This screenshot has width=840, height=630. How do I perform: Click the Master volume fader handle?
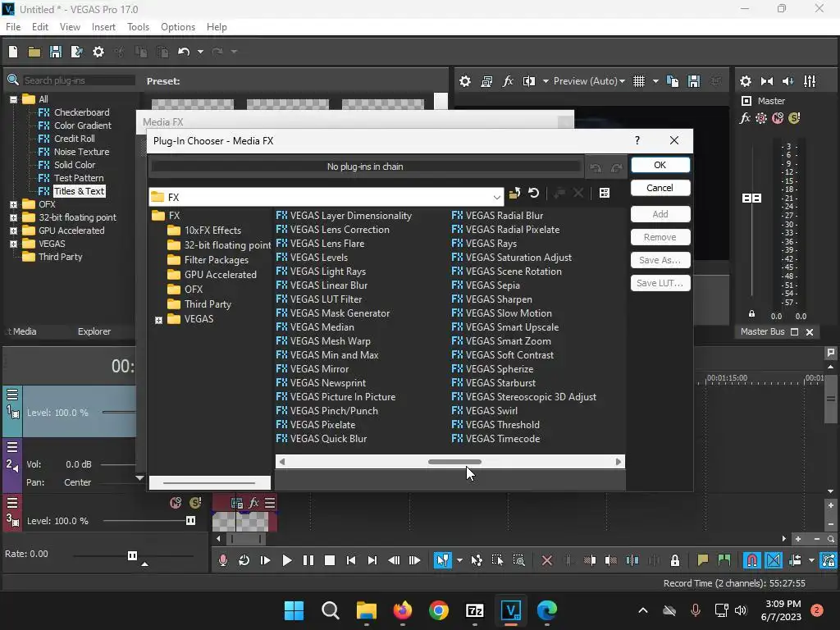(x=751, y=199)
